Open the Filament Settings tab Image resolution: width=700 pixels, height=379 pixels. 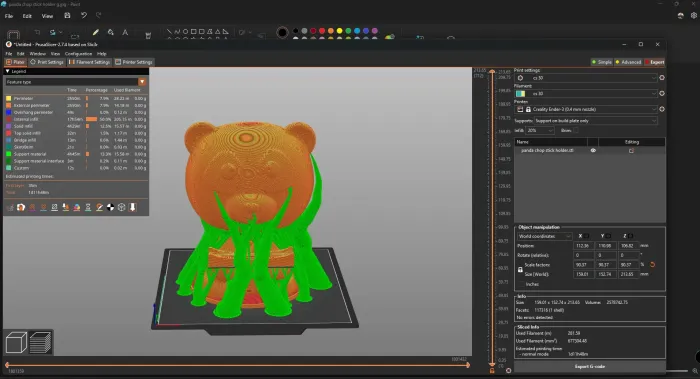coord(89,62)
